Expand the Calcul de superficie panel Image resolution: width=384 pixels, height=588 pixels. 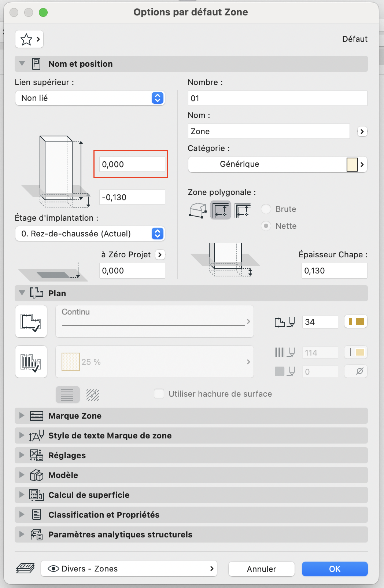coord(22,495)
